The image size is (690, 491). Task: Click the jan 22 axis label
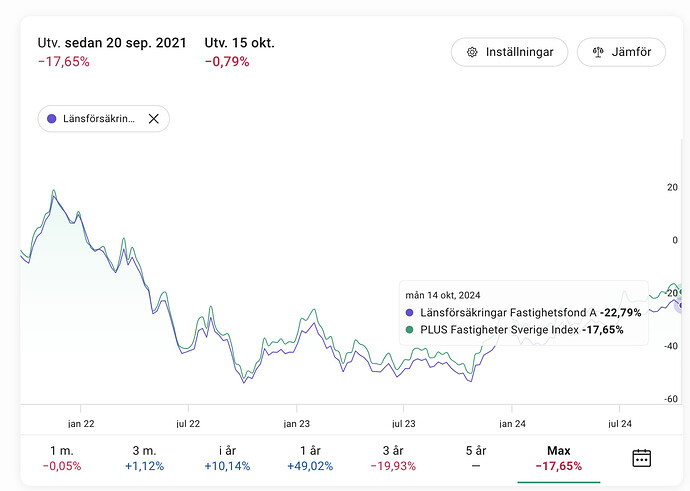(x=80, y=423)
